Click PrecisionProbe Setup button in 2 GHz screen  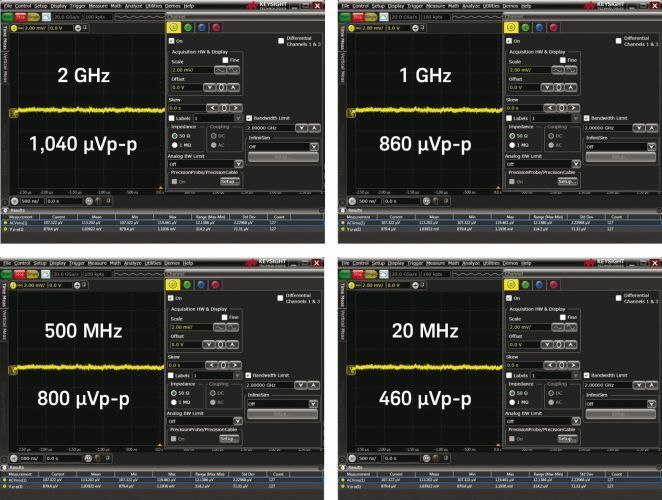pos(230,182)
